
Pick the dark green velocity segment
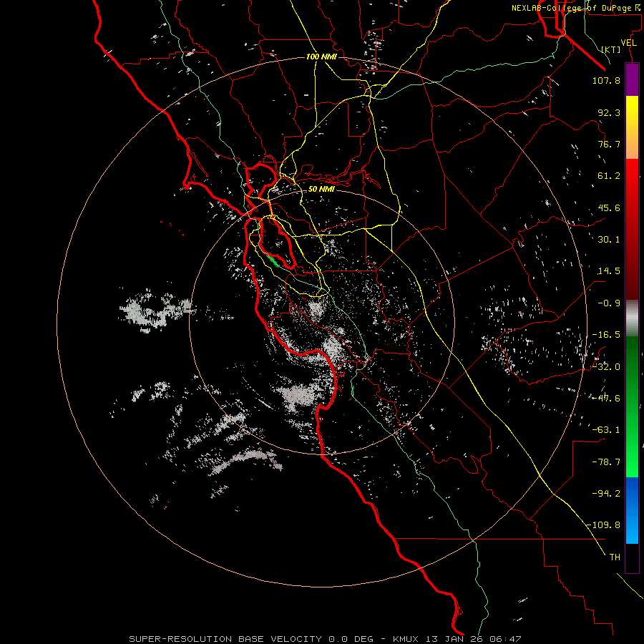tap(632, 406)
